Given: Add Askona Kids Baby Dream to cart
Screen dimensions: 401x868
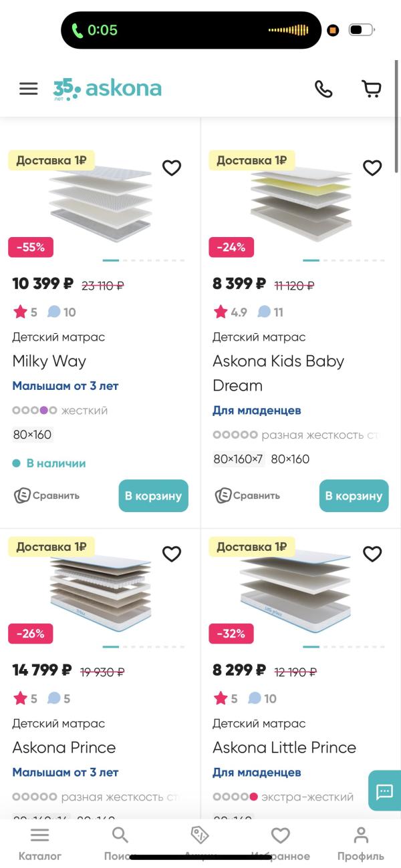Looking at the screenshot, I should pyautogui.click(x=354, y=496).
